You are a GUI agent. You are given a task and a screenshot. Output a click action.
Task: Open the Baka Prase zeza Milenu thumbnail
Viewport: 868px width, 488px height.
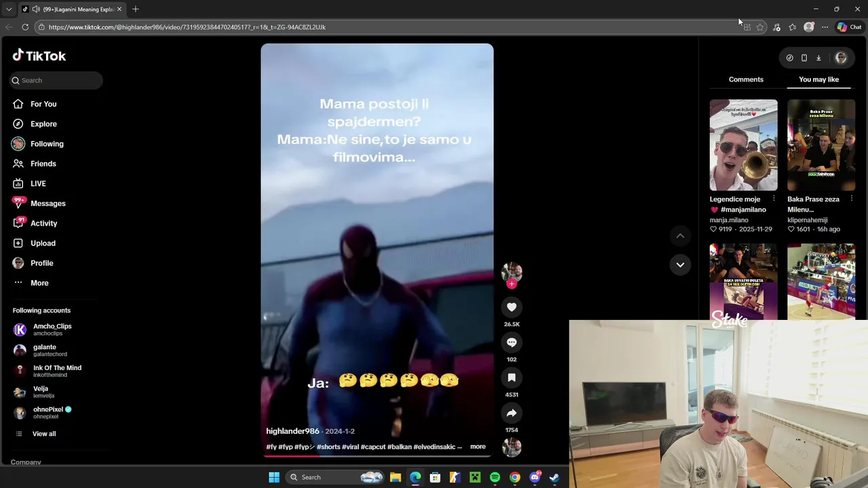(821, 145)
